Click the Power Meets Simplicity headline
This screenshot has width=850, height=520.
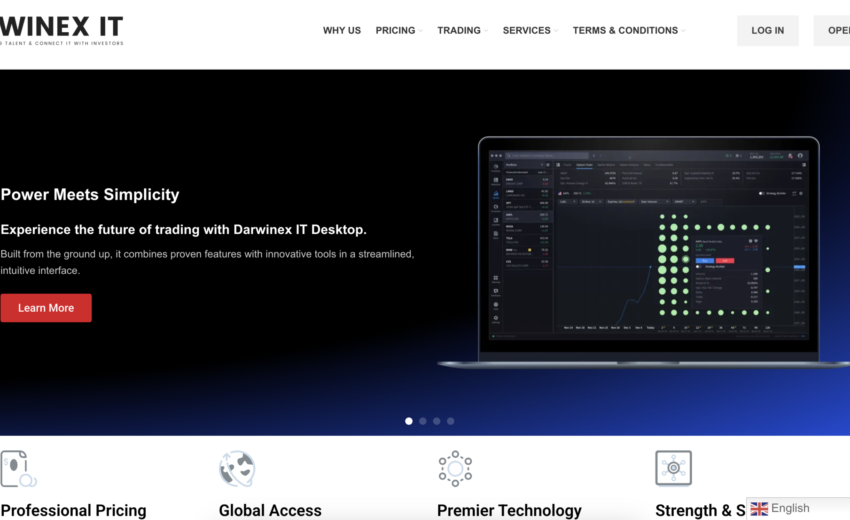(x=90, y=195)
